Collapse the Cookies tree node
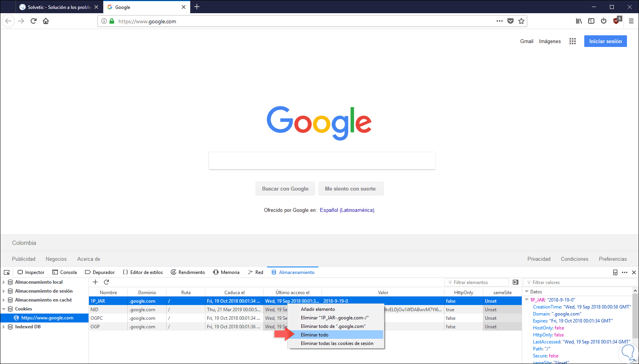This screenshot has height=364, width=639. pos(4,309)
